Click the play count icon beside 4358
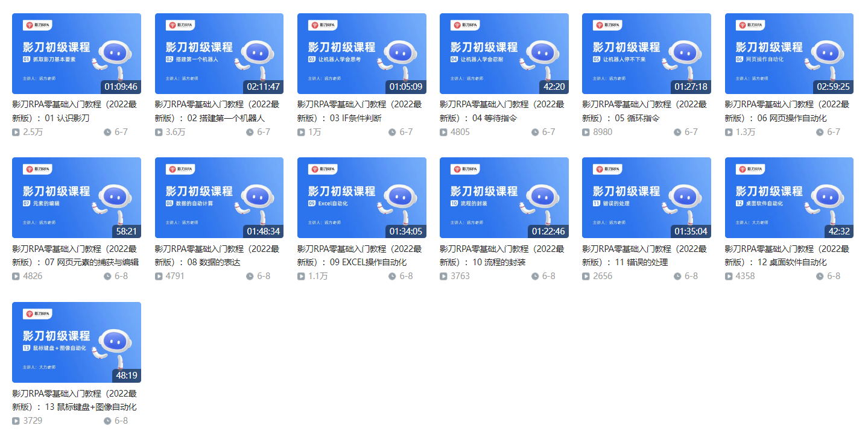The image size is (868, 437). click(729, 276)
